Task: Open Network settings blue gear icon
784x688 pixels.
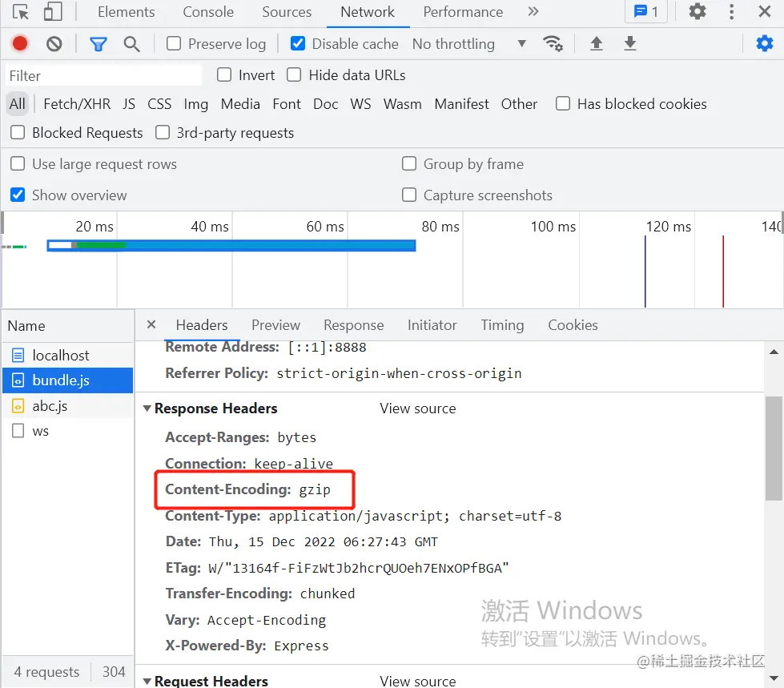Action: click(765, 44)
